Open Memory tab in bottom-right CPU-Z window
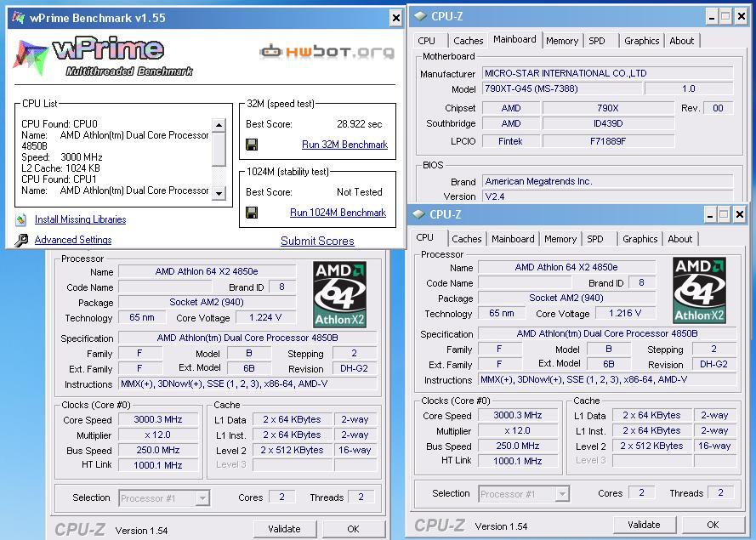The image size is (756, 540). 560,239
